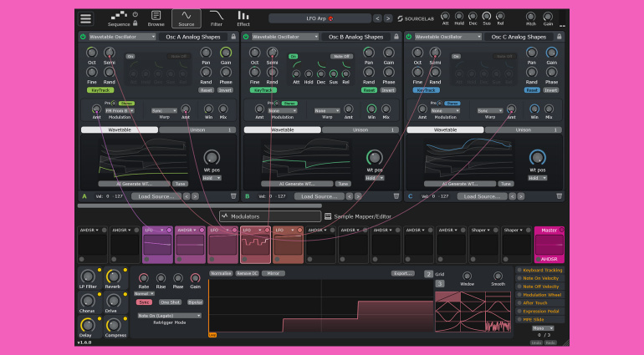
Task: Go to next preset with right arrow
Action: pyautogui.click(x=388, y=18)
